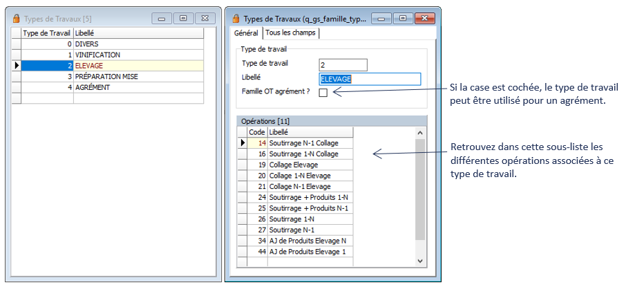Minimize the Types de Travaux [5] window
This screenshot has height=285, width=644.
pos(160,19)
